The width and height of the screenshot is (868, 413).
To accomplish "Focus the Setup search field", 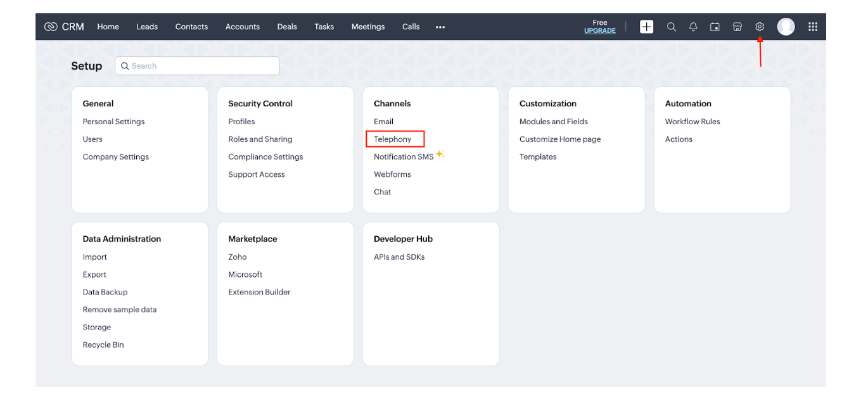I will coord(197,66).
